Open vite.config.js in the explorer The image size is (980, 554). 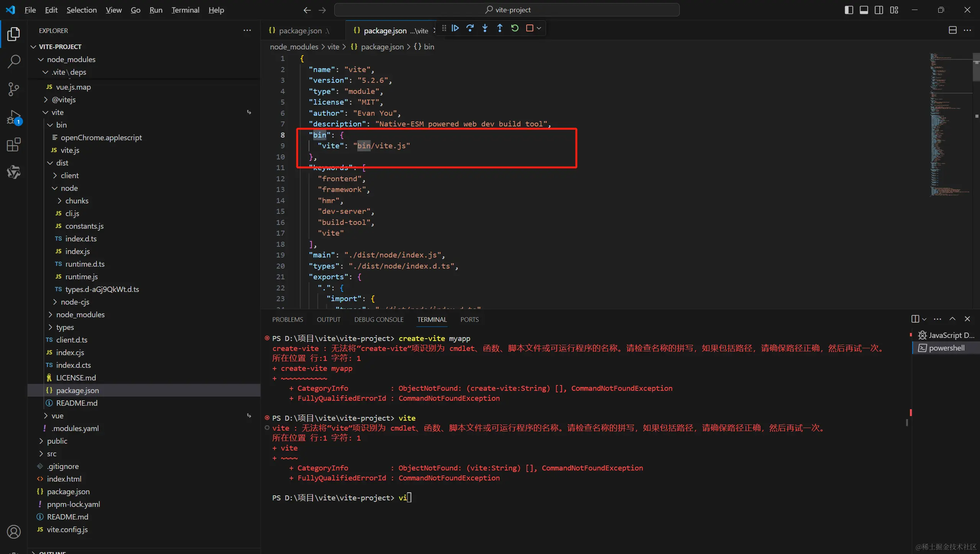coord(67,529)
